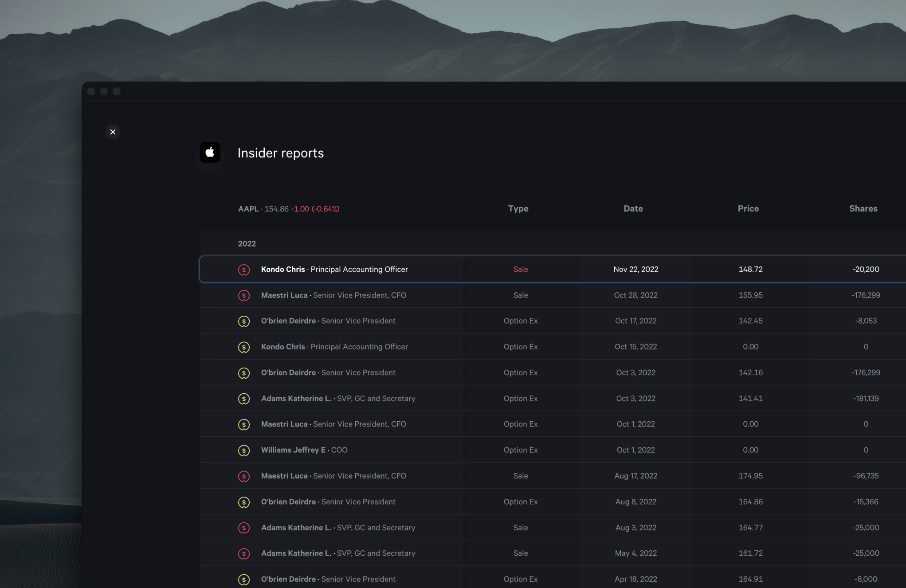
Task: Click red sale icon for Maestri Luca Oct 28
Action: pyautogui.click(x=244, y=295)
